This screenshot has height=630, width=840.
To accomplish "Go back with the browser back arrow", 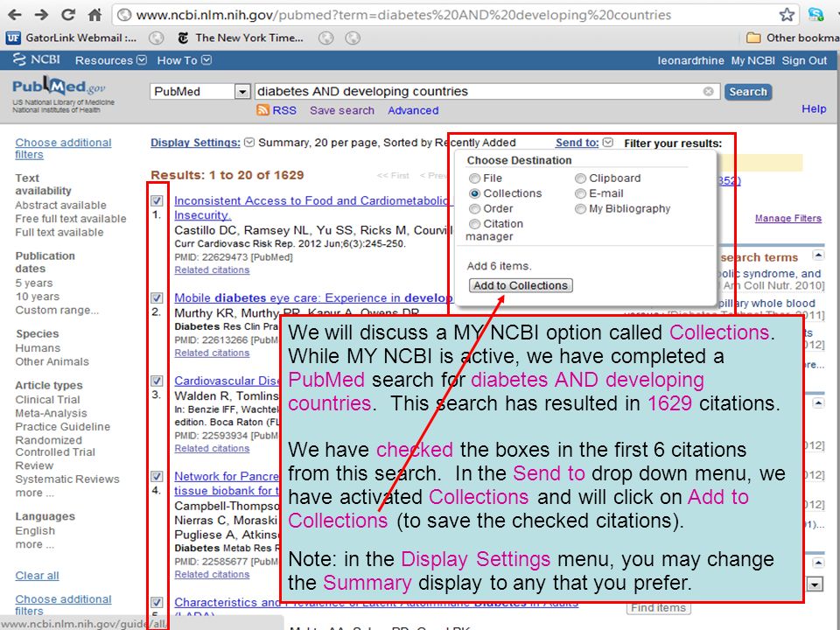I will (15, 15).
